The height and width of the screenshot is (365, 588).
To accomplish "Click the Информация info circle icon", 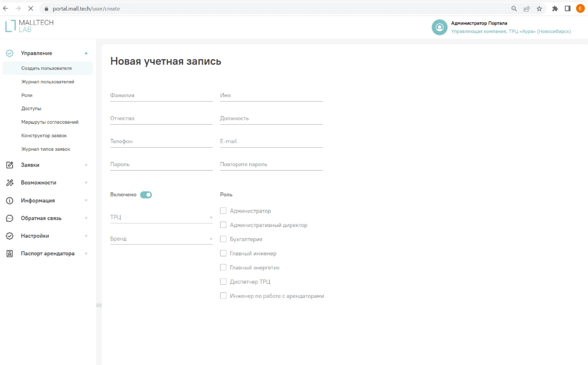I will point(10,201).
